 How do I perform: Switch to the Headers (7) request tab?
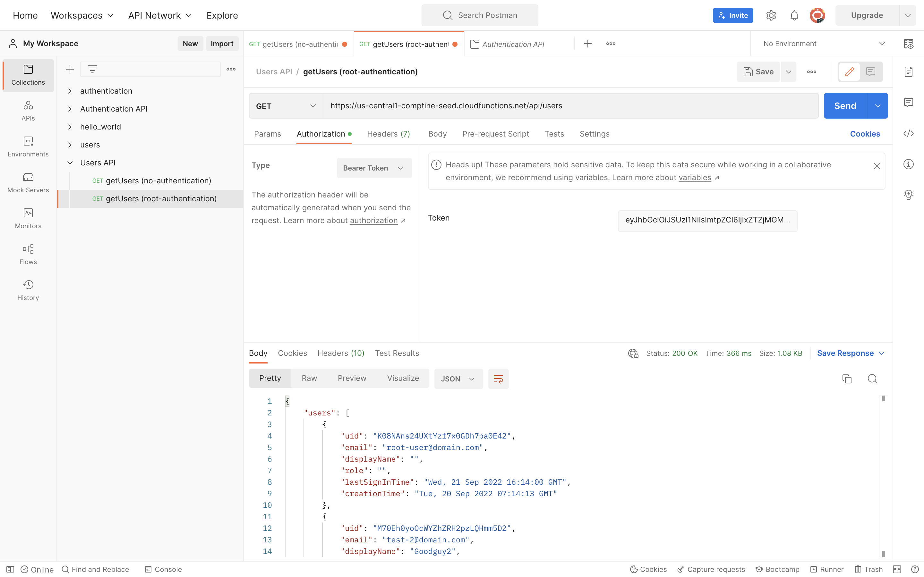click(x=388, y=134)
